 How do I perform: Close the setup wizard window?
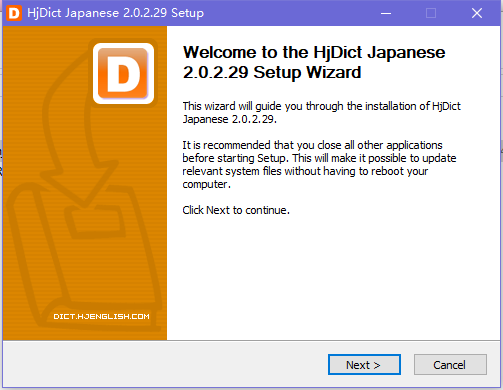point(477,13)
